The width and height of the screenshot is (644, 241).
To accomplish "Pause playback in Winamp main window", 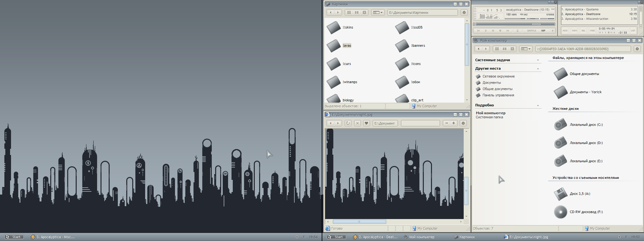I will click(493, 30).
